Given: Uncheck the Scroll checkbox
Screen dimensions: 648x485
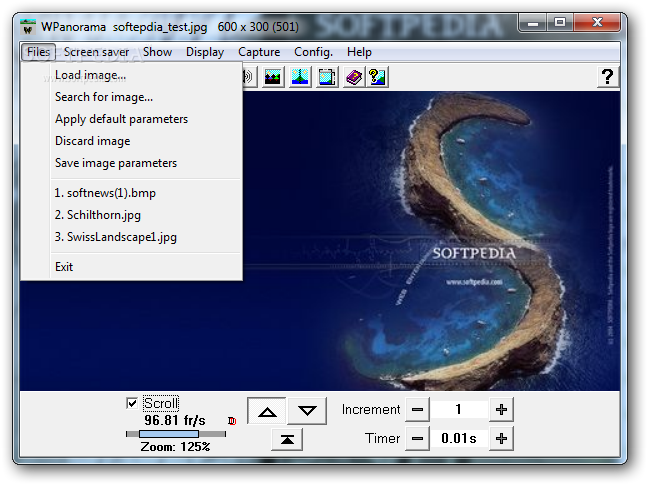Looking at the screenshot, I should pos(132,403).
